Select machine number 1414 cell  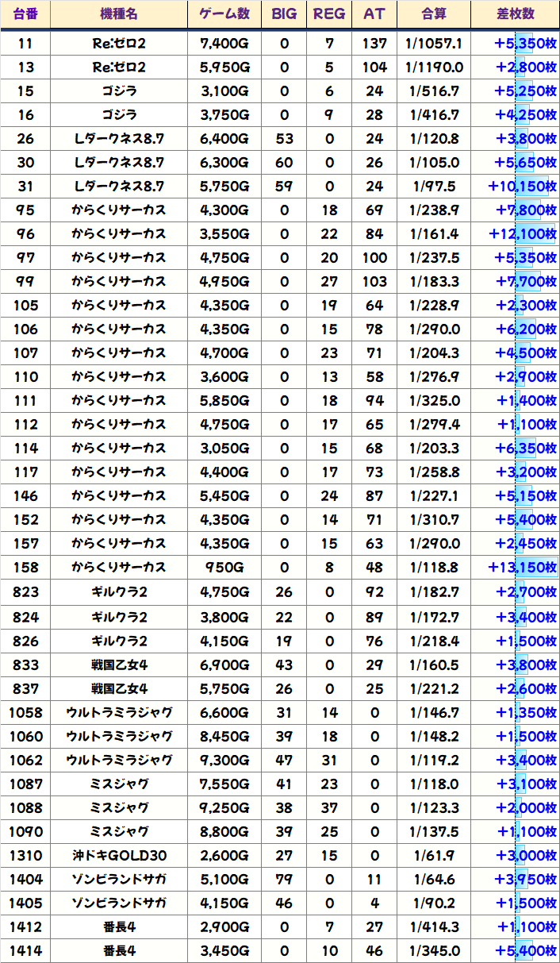[x=25, y=950]
